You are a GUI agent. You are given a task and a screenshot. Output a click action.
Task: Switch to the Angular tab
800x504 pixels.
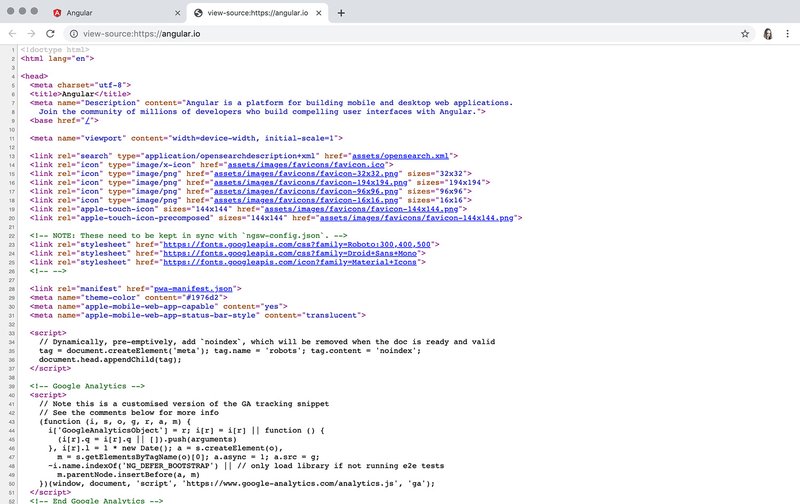click(117, 13)
